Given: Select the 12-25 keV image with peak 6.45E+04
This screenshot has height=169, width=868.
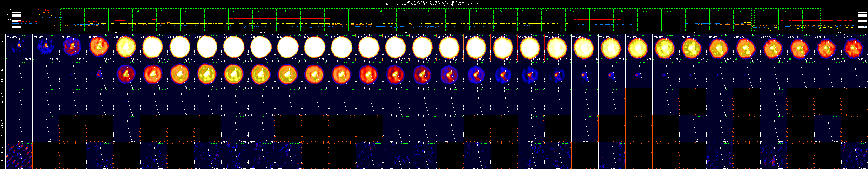Looking at the screenshot, I should pyautogui.click(x=100, y=101).
